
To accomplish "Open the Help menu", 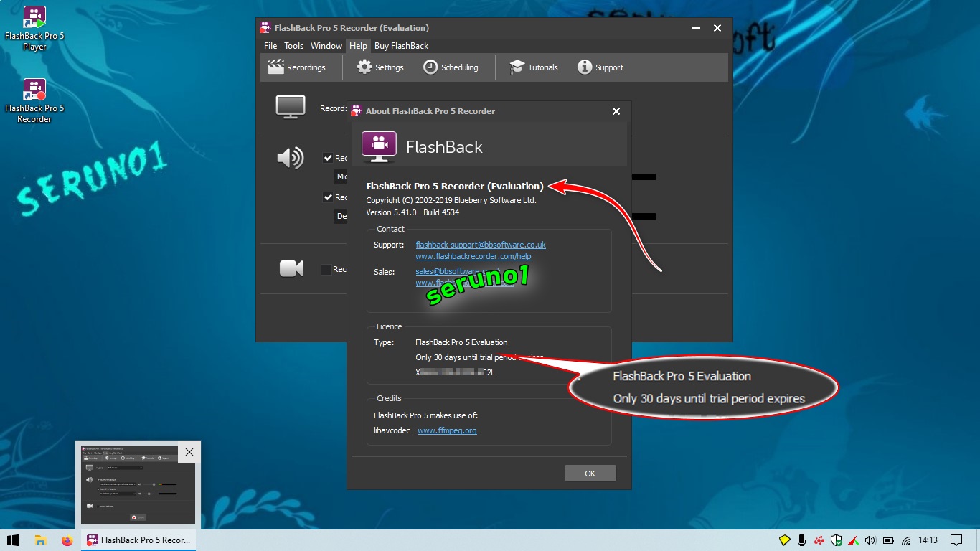I will point(358,46).
